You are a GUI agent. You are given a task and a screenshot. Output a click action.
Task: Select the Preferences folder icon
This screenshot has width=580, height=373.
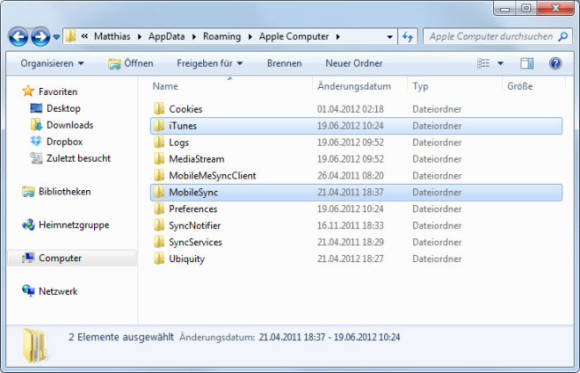(x=159, y=209)
